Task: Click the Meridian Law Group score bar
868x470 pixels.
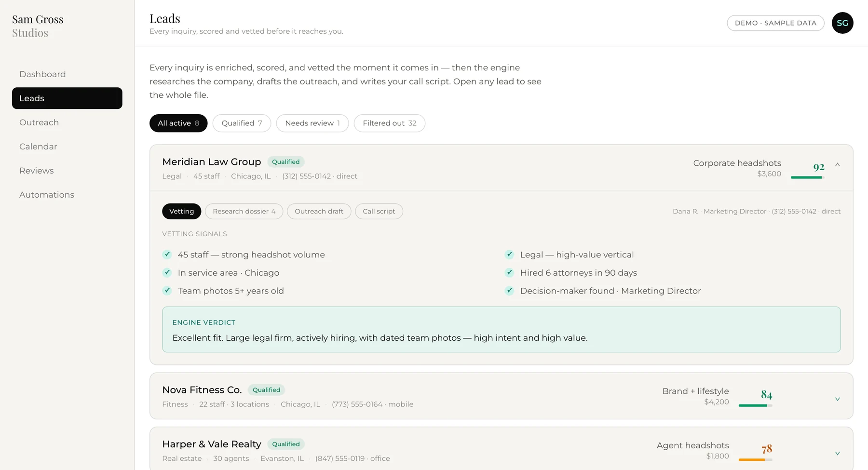Action: (808, 178)
